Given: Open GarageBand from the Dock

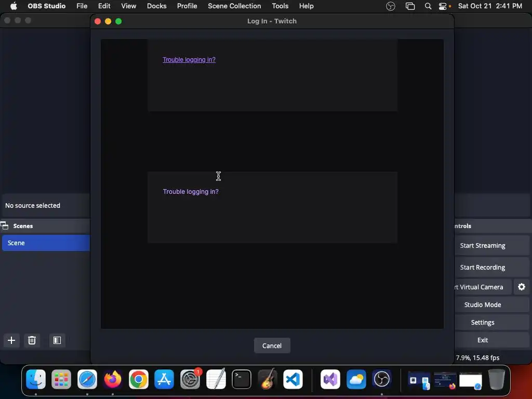Looking at the screenshot, I should tap(268, 379).
